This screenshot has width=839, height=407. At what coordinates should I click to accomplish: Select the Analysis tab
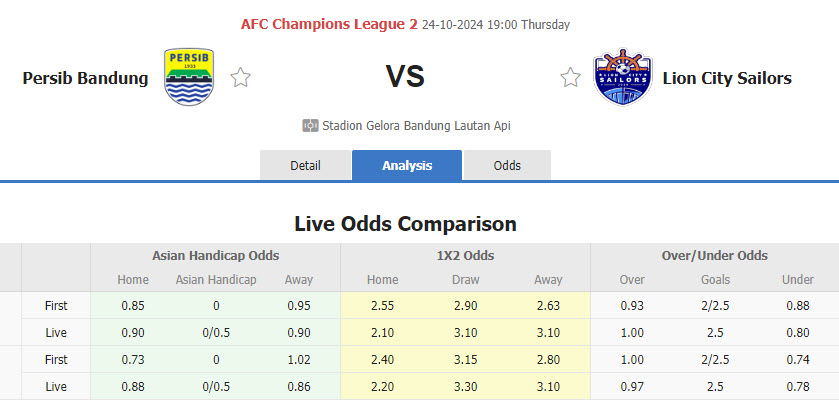pyautogui.click(x=407, y=165)
